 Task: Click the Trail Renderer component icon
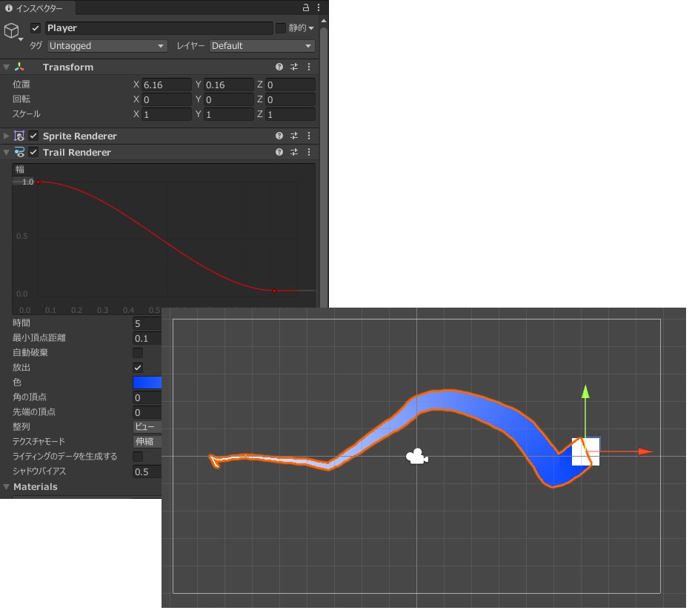(19, 153)
